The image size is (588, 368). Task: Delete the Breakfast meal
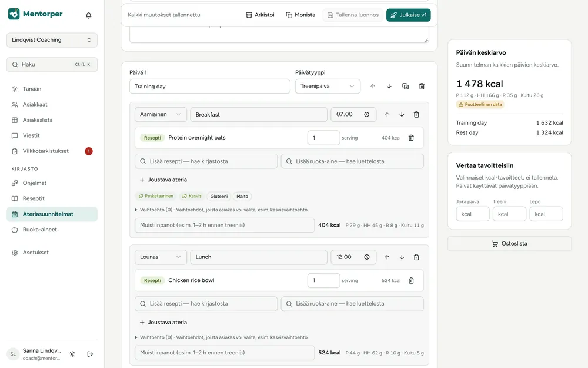point(416,115)
